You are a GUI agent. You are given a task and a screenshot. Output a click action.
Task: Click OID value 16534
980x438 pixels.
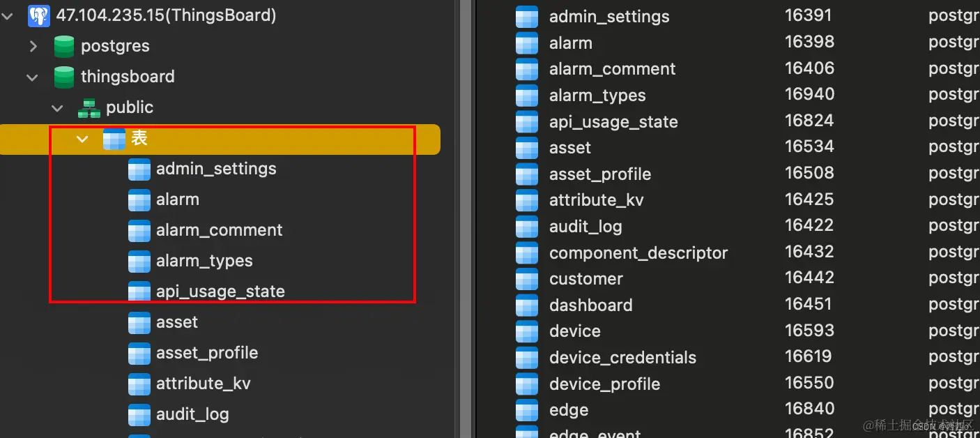pyautogui.click(x=809, y=146)
